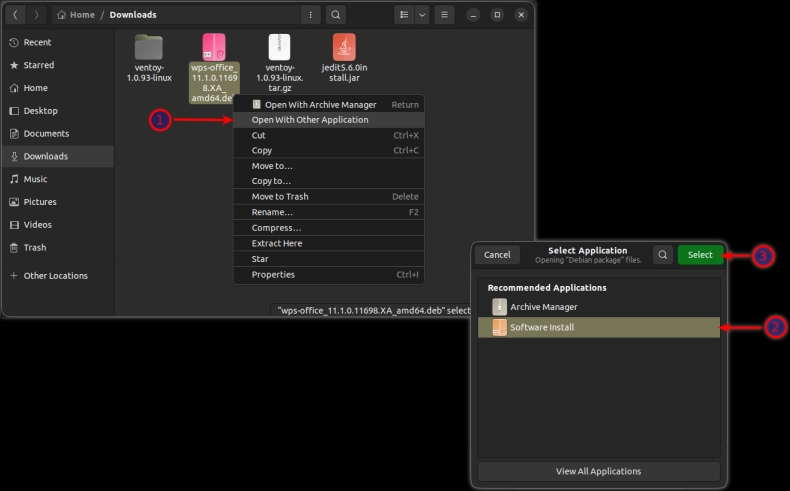Choose Open With Other Application
The height and width of the screenshot is (491, 790).
coord(310,120)
